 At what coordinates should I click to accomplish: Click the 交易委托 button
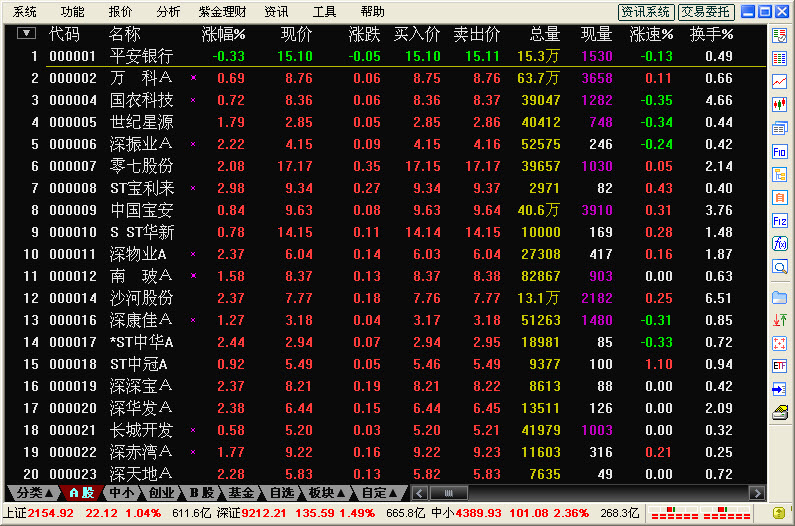pos(706,12)
